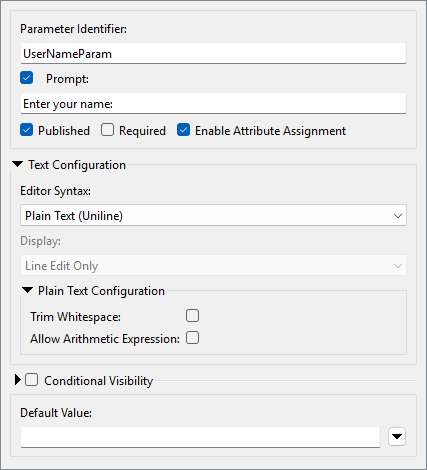427x470 pixels.
Task: Click the disabled Line Edit Only dropdown
Action: tap(213, 266)
